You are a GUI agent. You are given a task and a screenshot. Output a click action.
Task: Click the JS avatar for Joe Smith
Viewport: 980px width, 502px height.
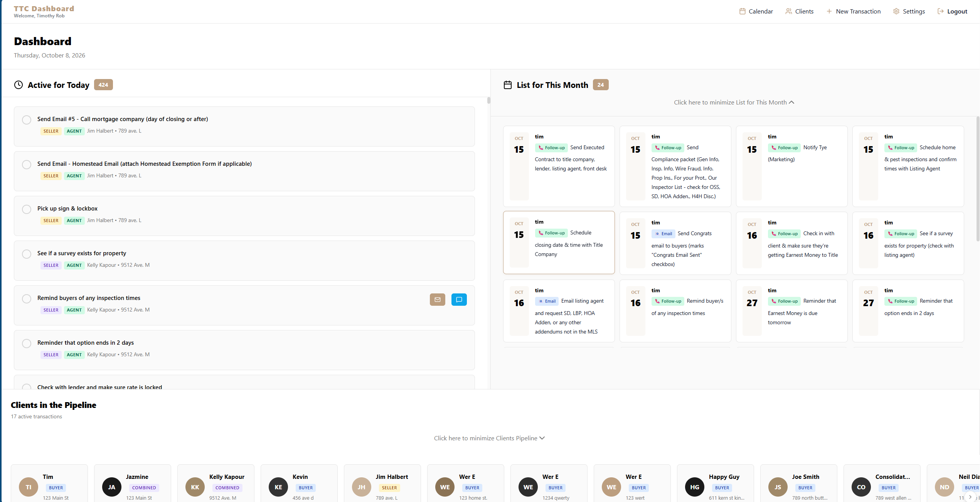[x=778, y=487]
